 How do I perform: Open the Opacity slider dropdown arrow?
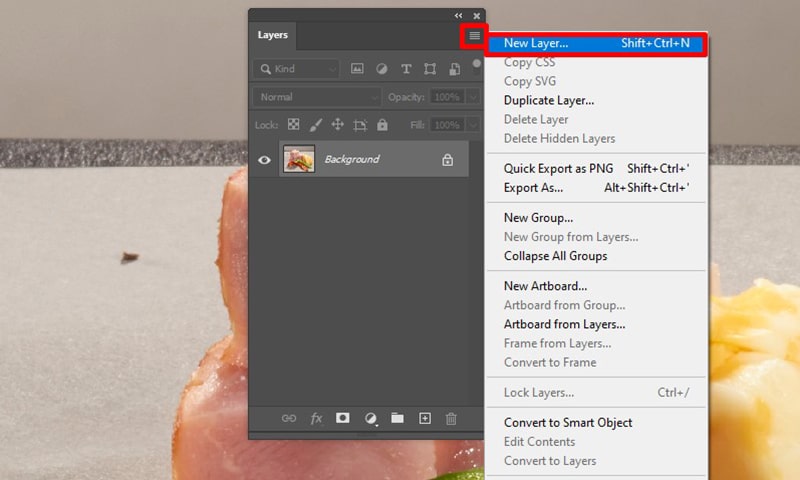pos(473,97)
